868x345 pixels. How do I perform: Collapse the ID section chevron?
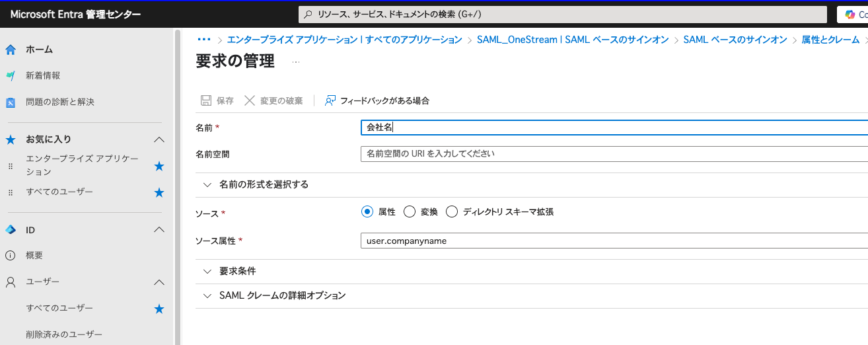(159, 230)
